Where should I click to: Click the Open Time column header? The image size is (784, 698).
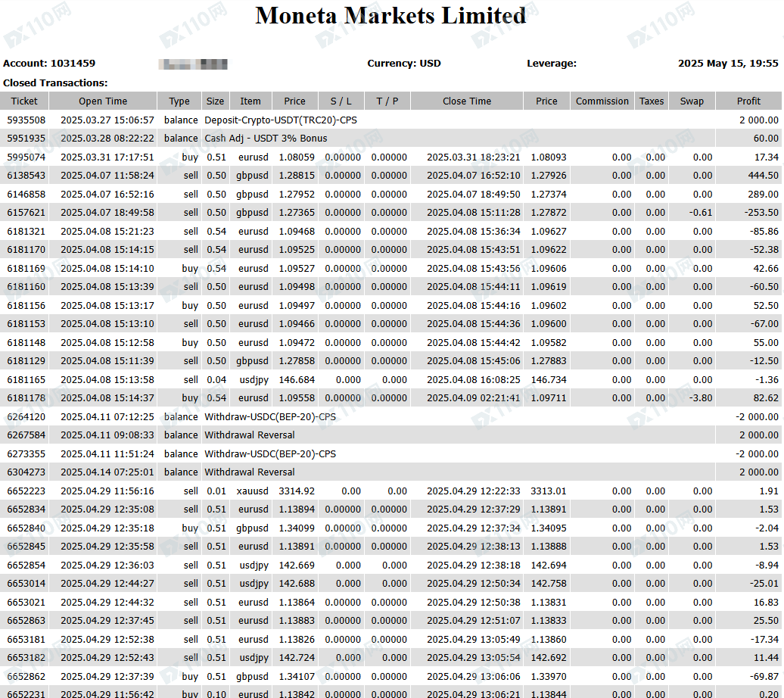[103, 101]
